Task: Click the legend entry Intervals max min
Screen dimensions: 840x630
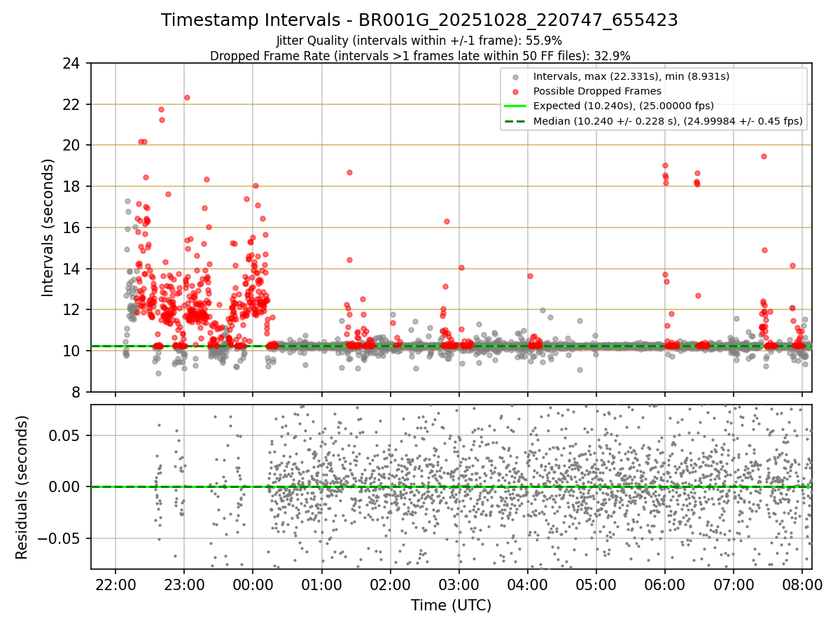Action: (x=631, y=76)
